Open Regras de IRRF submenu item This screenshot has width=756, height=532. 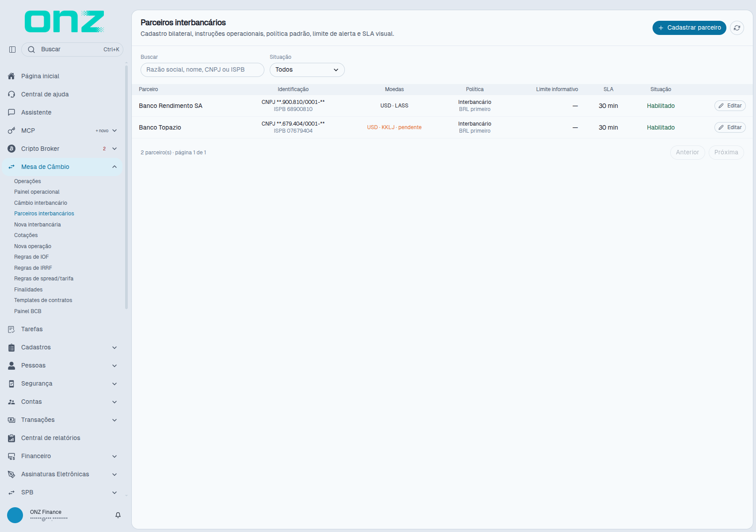[33, 268]
